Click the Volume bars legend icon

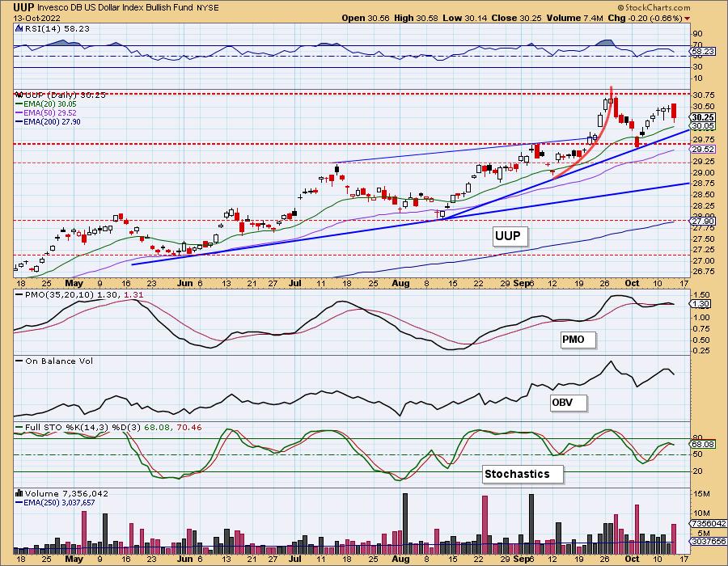coord(19,493)
